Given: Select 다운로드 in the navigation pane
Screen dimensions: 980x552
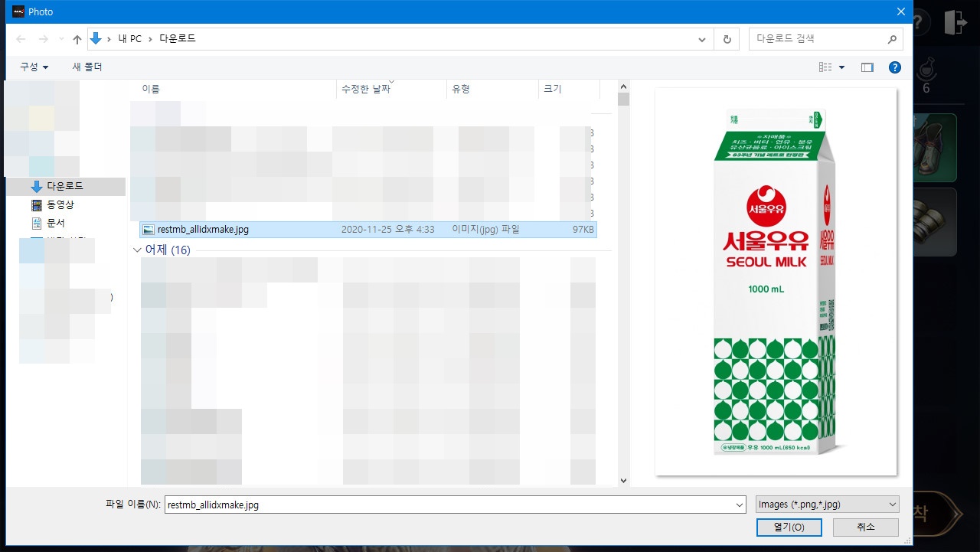Looking at the screenshot, I should tap(65, 186).
